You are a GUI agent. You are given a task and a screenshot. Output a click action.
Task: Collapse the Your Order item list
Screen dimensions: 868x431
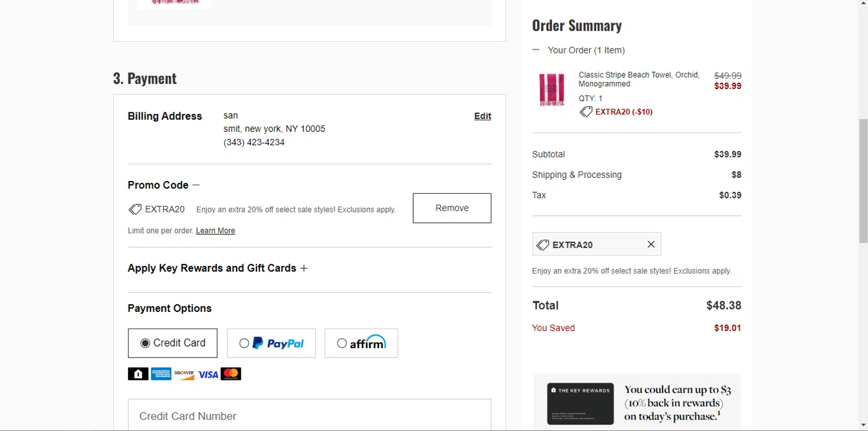536,50
